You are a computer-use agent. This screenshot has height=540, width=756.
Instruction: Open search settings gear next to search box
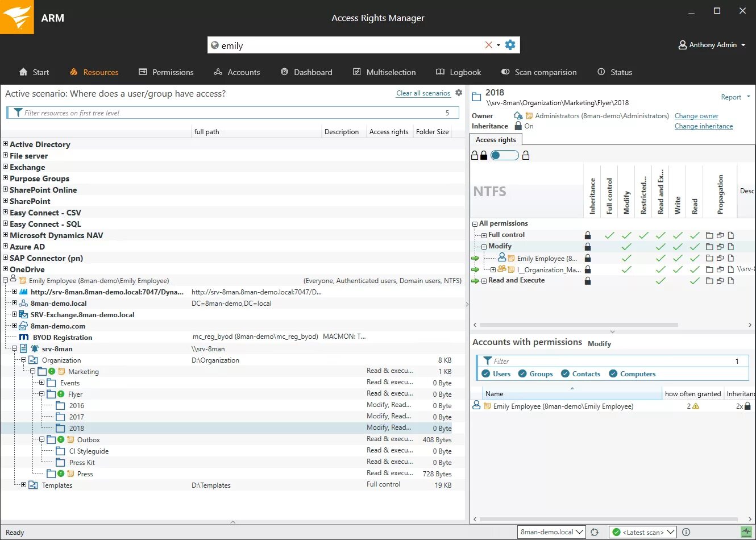click(510, 45)
